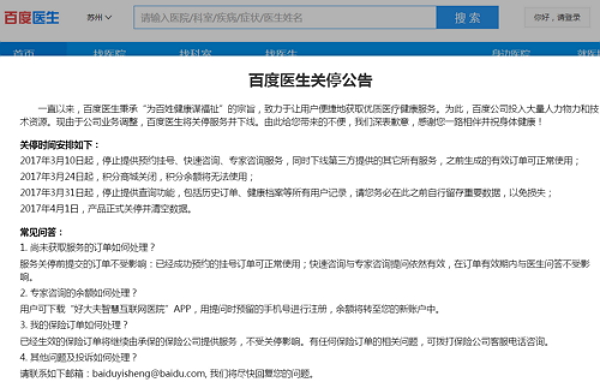Click the answer starting 已经生效的保险订单

pyautogui.click(x=284, y=341)
